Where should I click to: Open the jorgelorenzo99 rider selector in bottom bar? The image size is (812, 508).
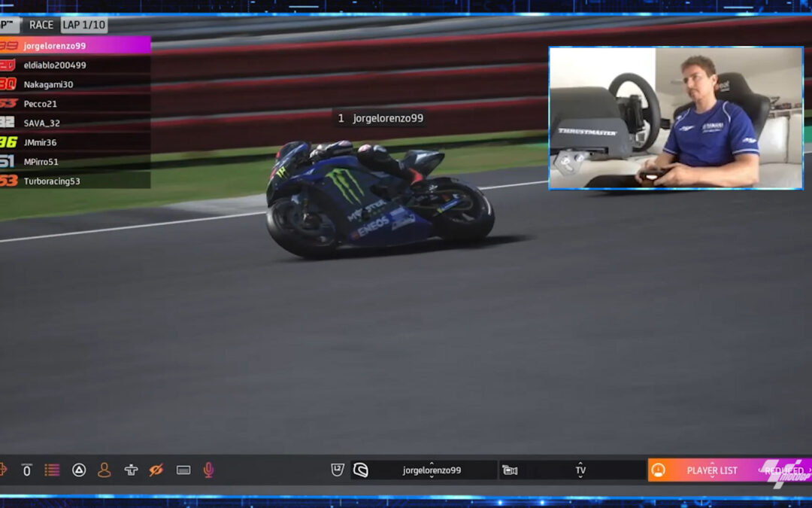click(x=423, y=470)
